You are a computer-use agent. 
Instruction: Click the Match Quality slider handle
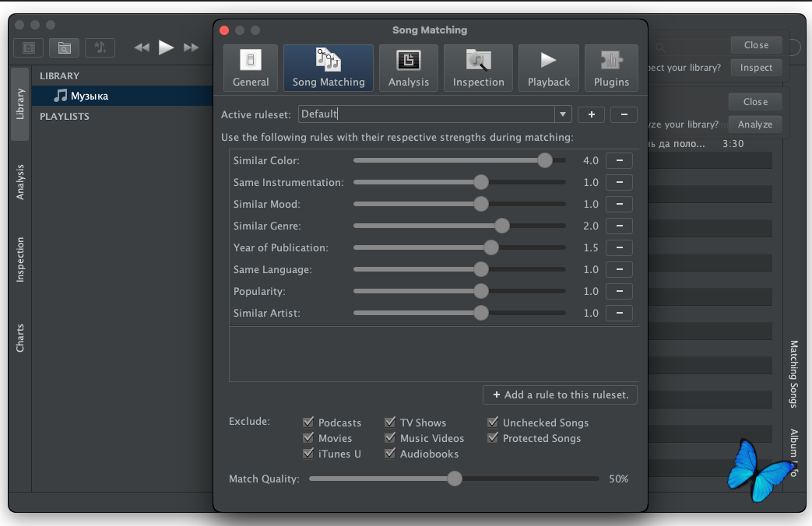point(454,479)
